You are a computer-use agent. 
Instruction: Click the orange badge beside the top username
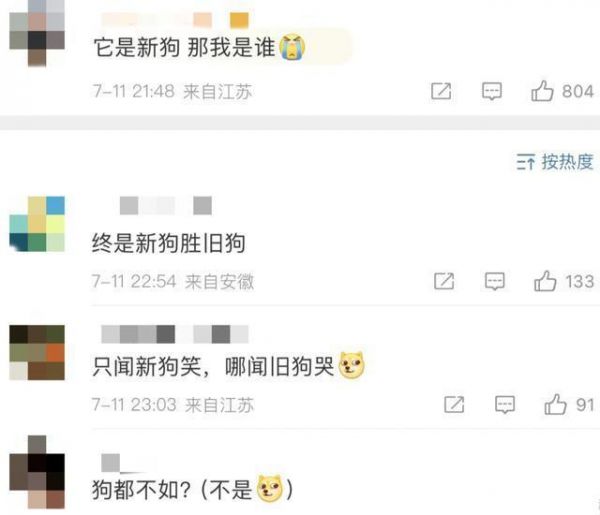[x=240, y=21]
